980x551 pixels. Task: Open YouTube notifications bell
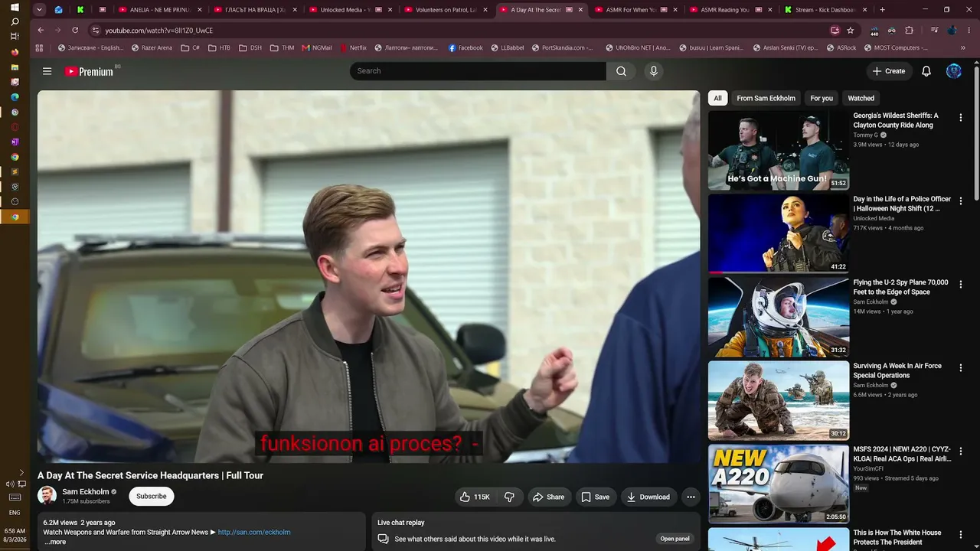coord(926,71)
